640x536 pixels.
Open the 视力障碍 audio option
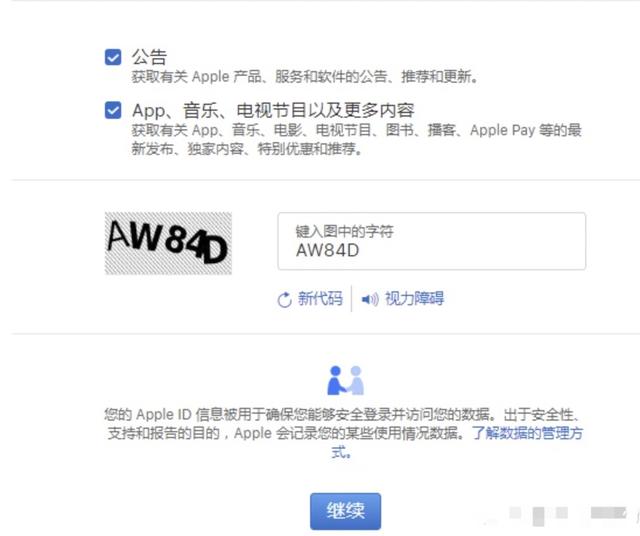click(x=414, y=299)
